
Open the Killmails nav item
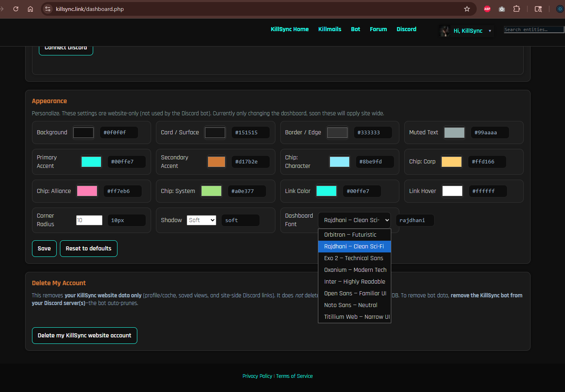(330, 29)
